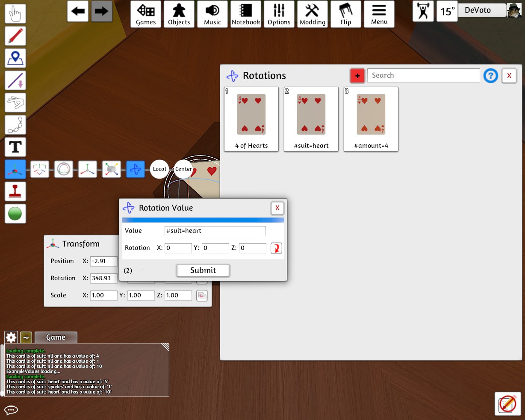
Task: Add a rotation with the red plus button
Action: [x=357, y=76]
